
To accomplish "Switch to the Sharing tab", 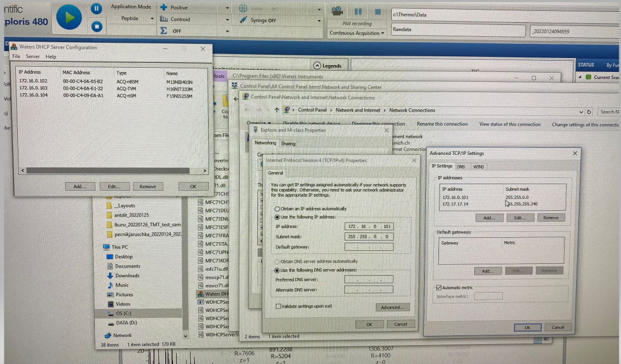I will point(288,144).
